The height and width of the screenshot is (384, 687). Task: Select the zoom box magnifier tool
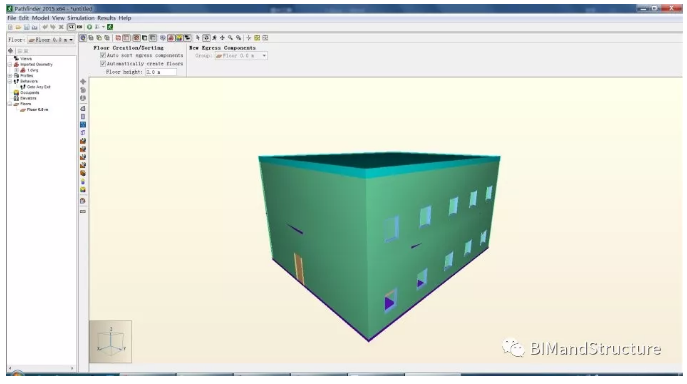238,38
